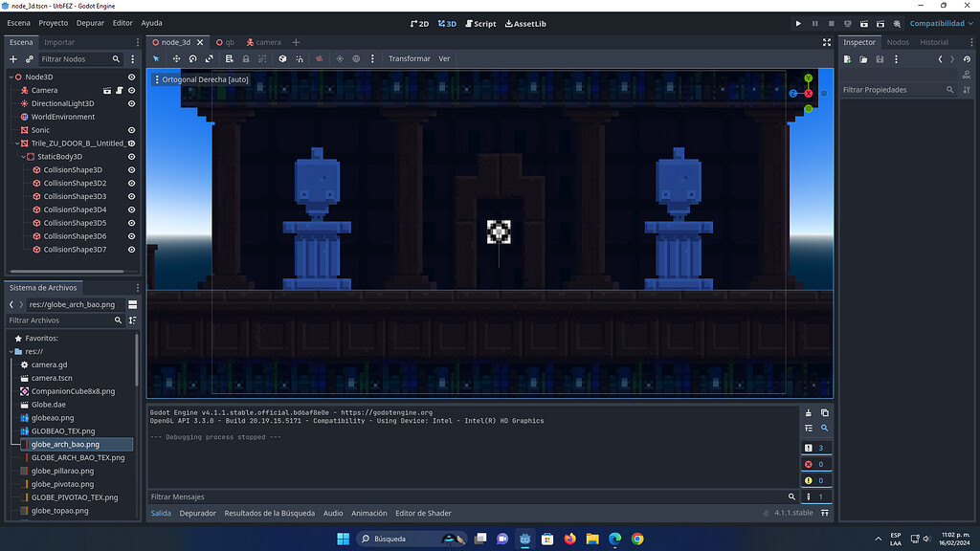Open the Script editor from the top bar
980x551 pixels.
tap(479, 23)
